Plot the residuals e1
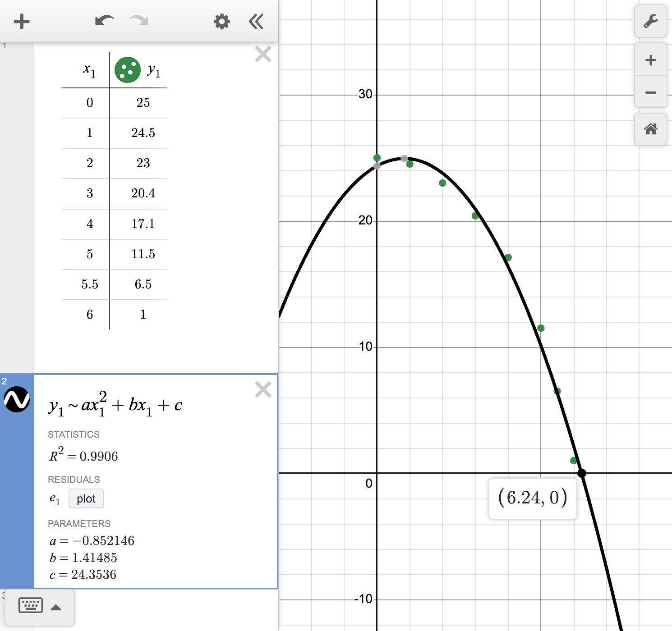 click(86, 498)
